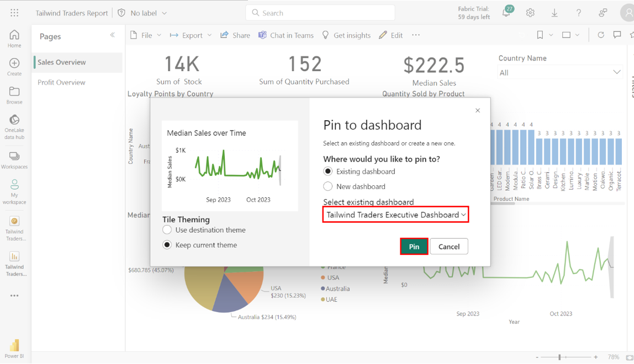Expand the Select existing dashboard dropdown

pyautogui.click(x=395, y=215)
